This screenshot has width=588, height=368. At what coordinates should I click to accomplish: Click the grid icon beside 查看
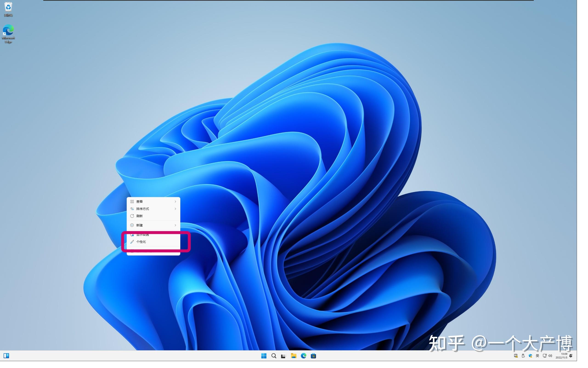tap(132, 201)
